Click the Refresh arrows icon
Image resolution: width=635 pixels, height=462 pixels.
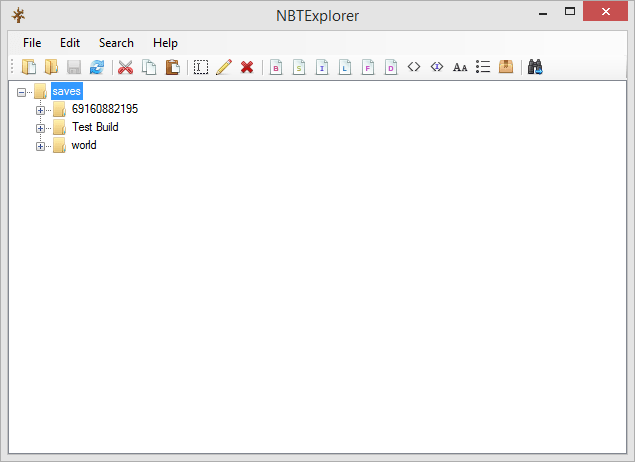[97, 67]
